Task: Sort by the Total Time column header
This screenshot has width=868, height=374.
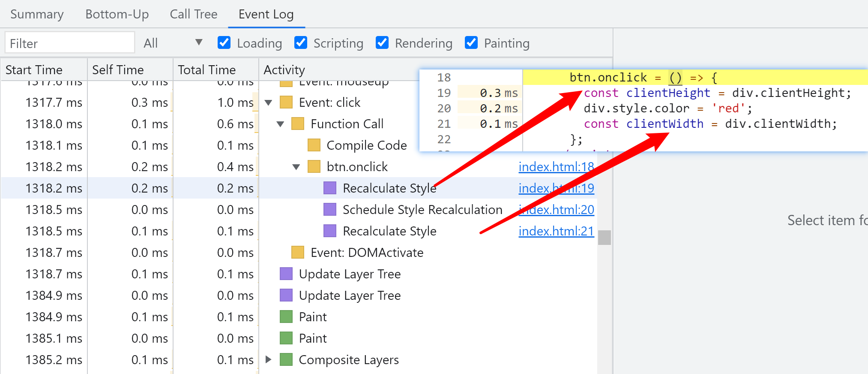Action: pos(216,69)
